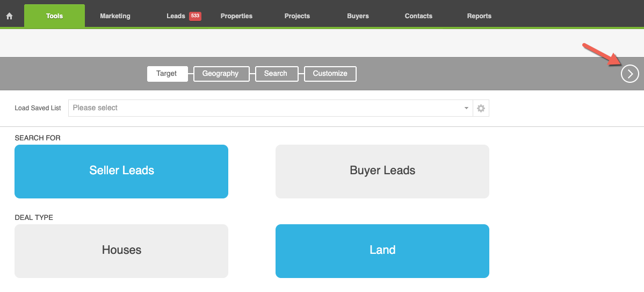Select Buyer Leads search option
The image size is (644, 292).
382,171
